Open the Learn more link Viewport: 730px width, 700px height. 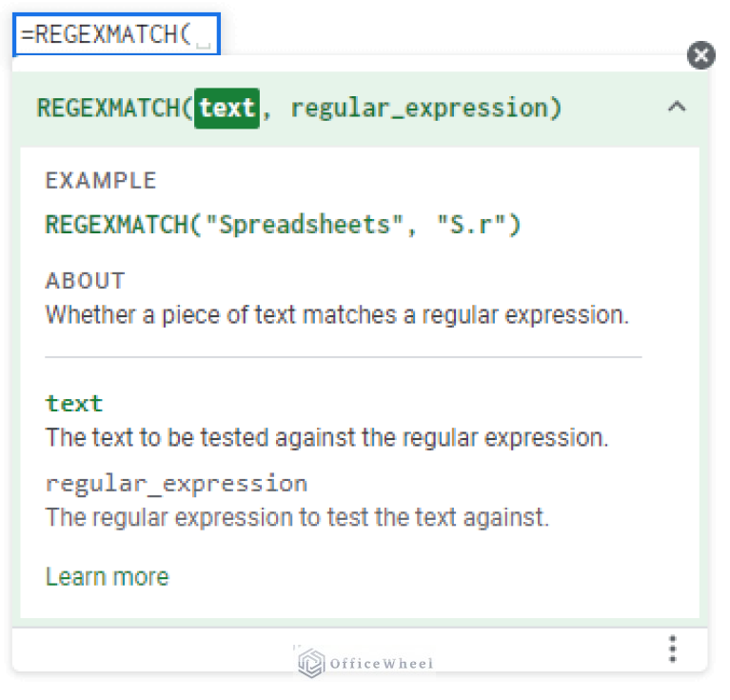pos(107,576)
